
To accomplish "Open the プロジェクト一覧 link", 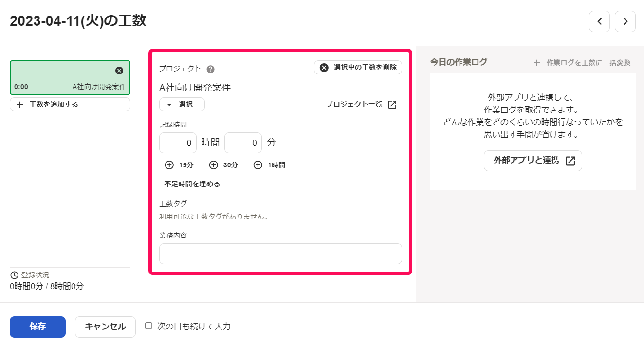I will pos(361,104).
